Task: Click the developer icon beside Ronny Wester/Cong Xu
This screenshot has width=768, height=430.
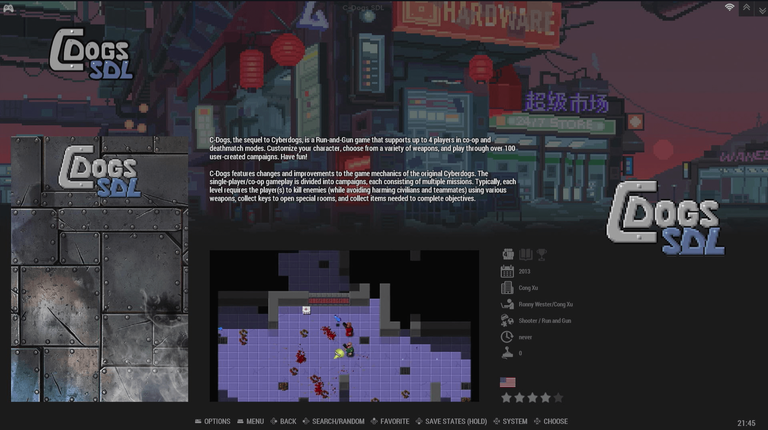Action: (x=507, y=304)
